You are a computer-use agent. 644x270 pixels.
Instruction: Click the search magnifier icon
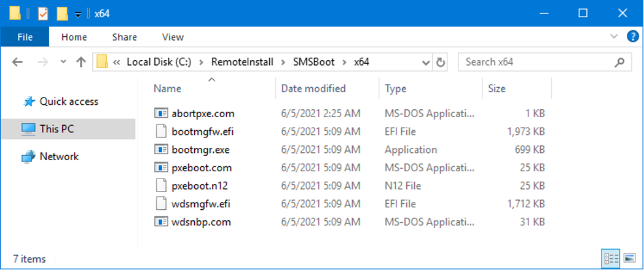(x=619, y=62)
